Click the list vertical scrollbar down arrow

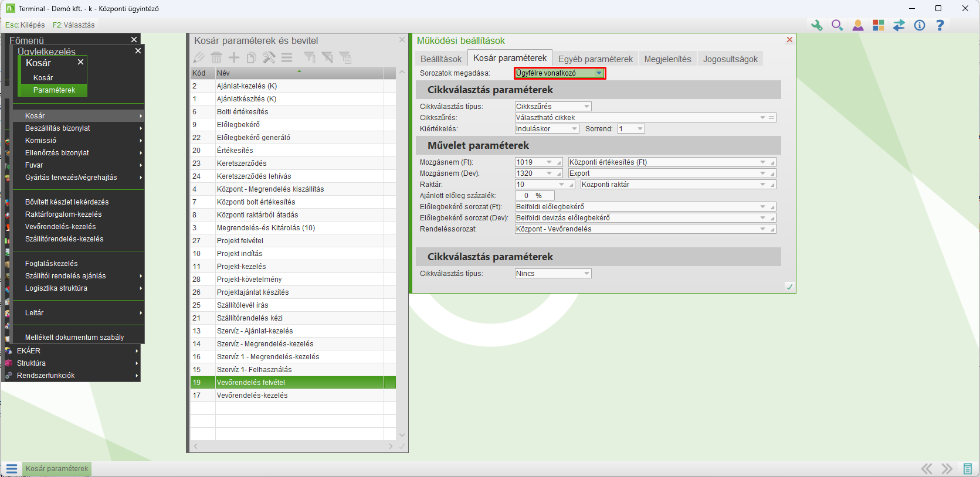click(x=402, y=435)
